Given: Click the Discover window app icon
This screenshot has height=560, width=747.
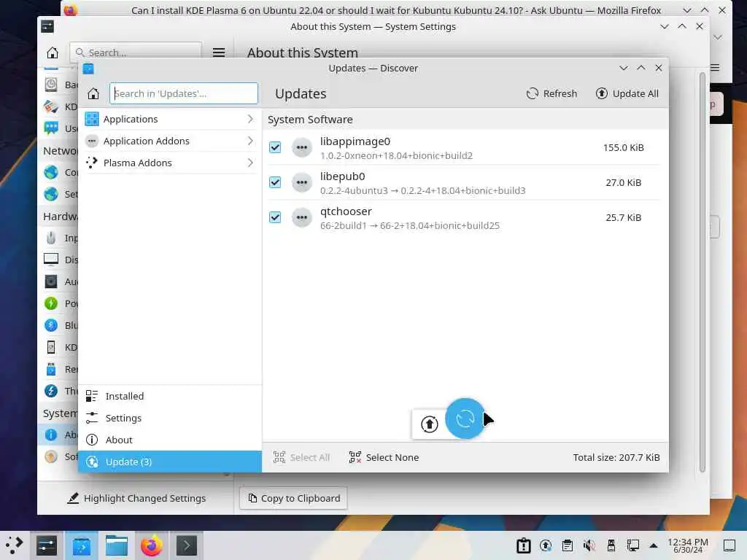Looking at the screenshot, I should [88, 69].
